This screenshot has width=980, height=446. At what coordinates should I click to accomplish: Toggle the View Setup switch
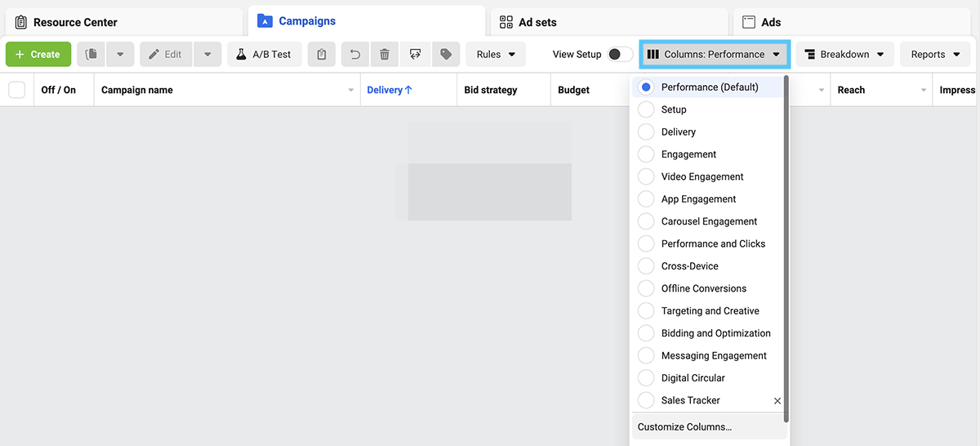pos(620,55)
